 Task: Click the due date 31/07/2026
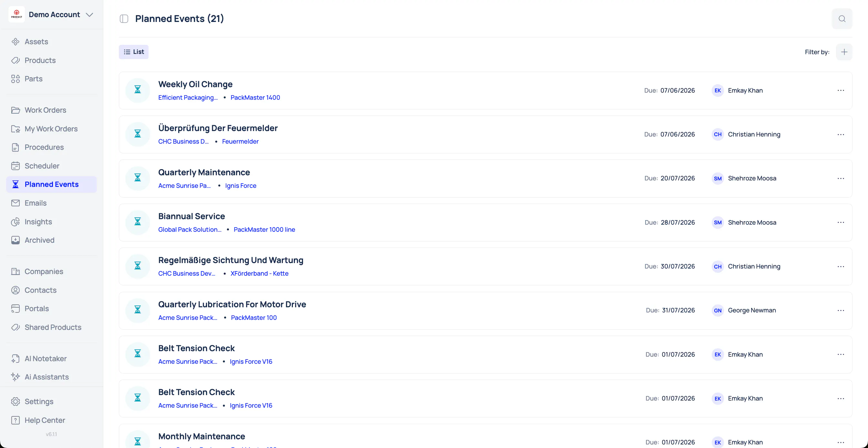click(678, 310)
